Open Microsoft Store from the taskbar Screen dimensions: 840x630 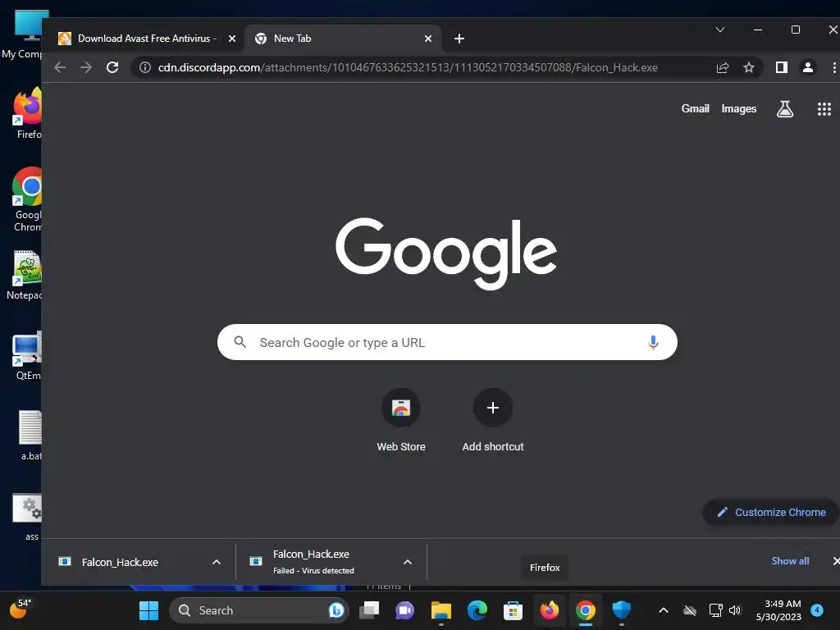pyautogui.click(x=514, y=610)
